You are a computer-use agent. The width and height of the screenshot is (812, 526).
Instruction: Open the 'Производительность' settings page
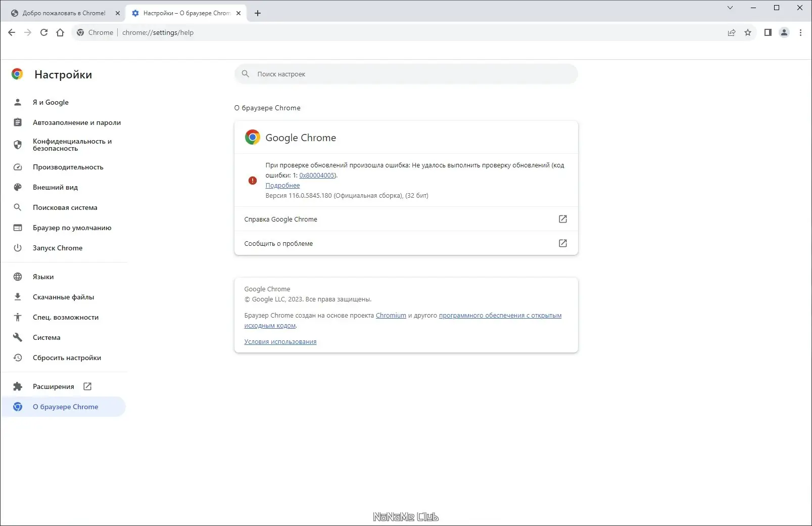64,167
